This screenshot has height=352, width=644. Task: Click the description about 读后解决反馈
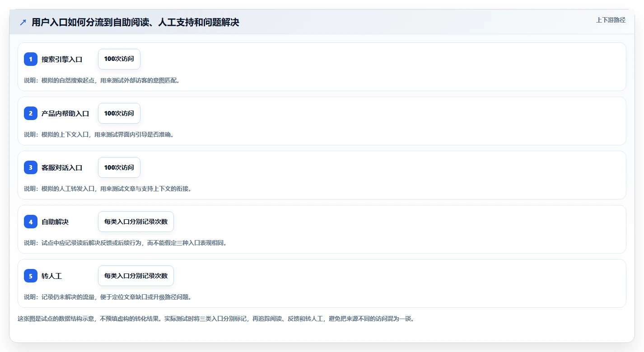coord(125,243)
